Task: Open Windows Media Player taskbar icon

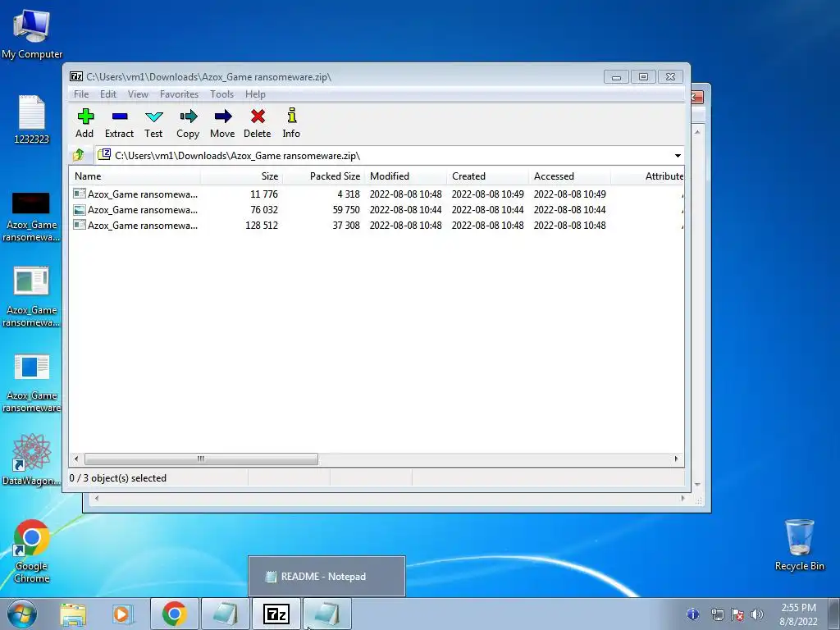Action: click(123, 614)
